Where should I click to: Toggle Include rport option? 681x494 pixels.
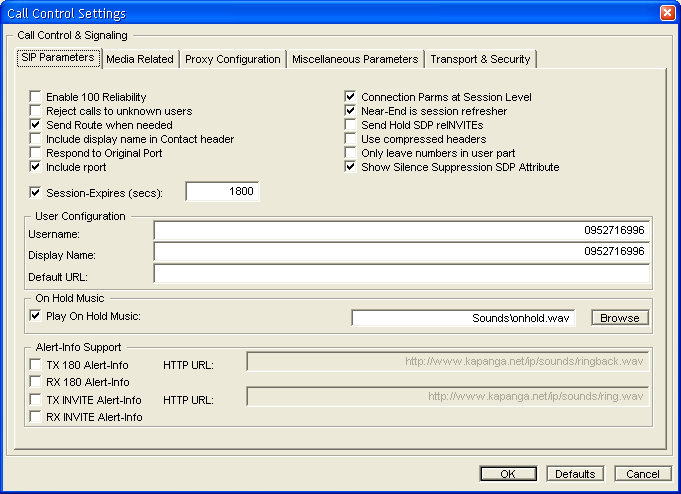(x=36, y=167)
